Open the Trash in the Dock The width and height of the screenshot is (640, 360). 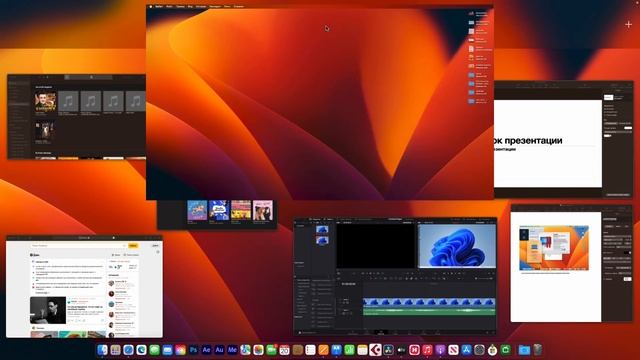pos(537,350)
